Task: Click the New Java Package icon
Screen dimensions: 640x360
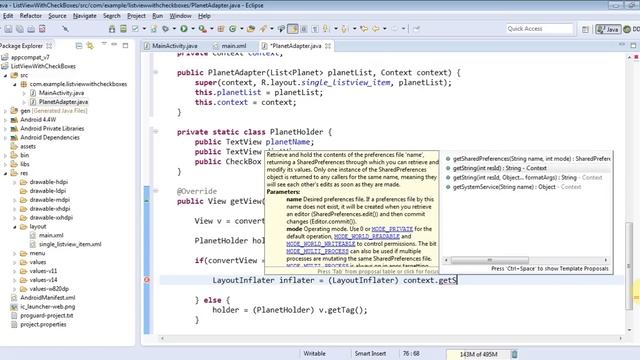Action: coord(221,29)
